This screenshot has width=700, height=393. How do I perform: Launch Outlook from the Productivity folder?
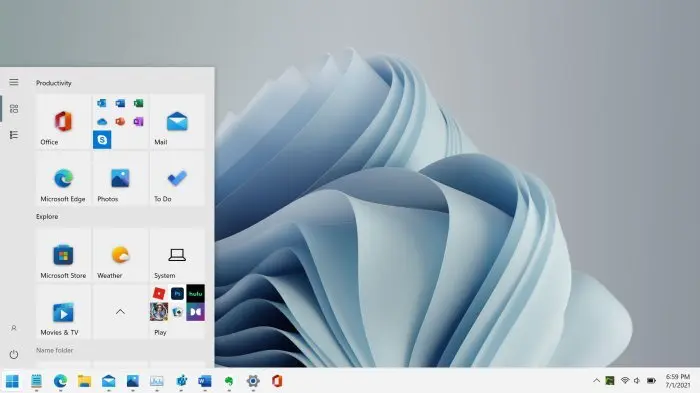coord(102,103)
